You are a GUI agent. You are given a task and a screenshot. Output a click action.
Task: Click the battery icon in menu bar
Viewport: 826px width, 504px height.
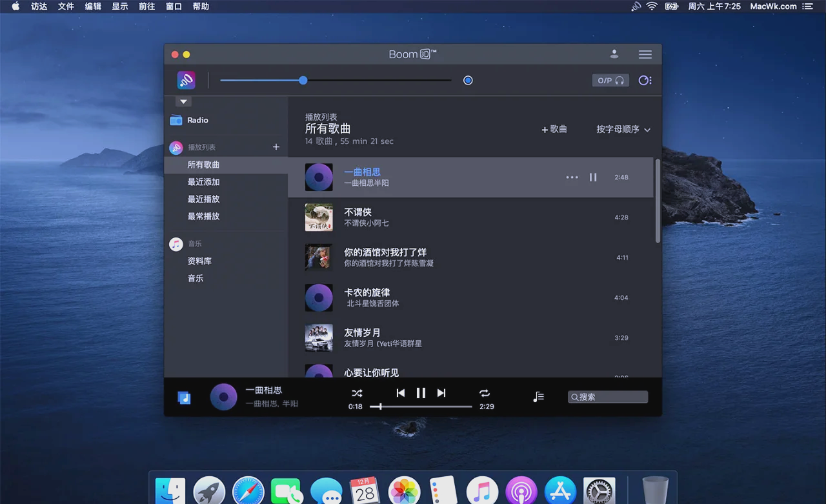[x=672, y=6]
